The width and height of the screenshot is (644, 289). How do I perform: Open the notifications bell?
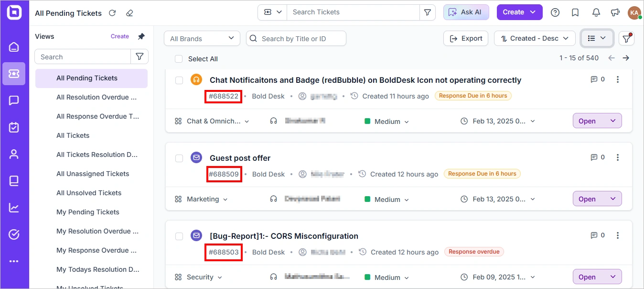596,12
